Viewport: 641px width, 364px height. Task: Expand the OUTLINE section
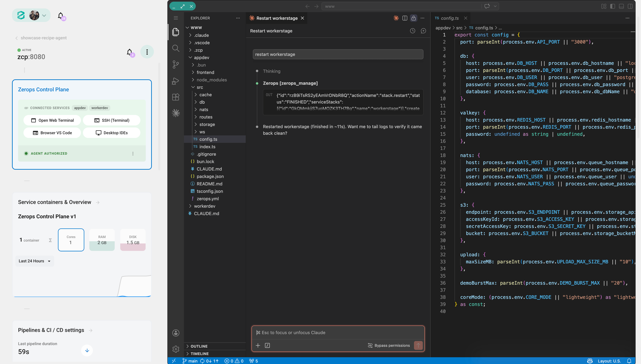click(x=215, y=346)
